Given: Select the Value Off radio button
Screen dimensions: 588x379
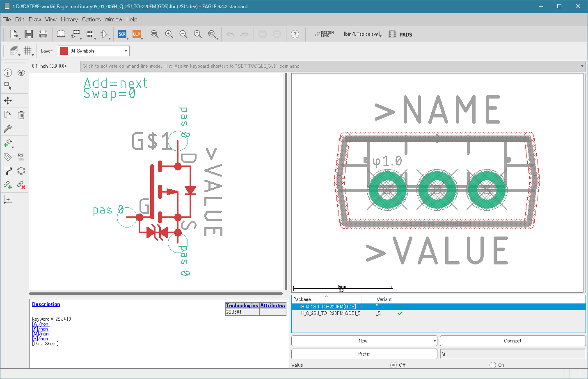Looking at the screenshot, I should coord(394,365).
